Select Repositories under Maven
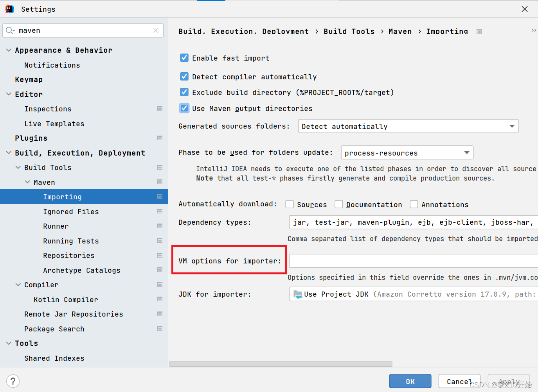The width and height of the screenshot is (538, 392). pos(69,255)
